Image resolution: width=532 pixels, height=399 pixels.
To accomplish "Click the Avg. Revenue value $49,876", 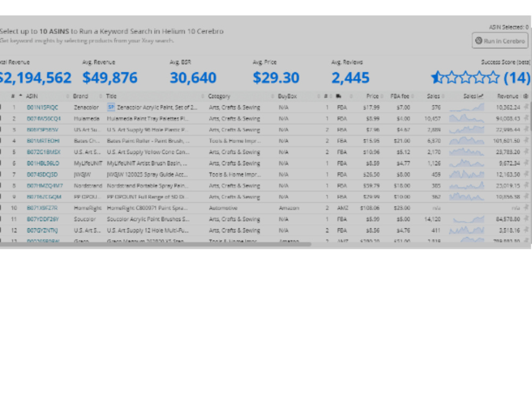I will (110, 78).
